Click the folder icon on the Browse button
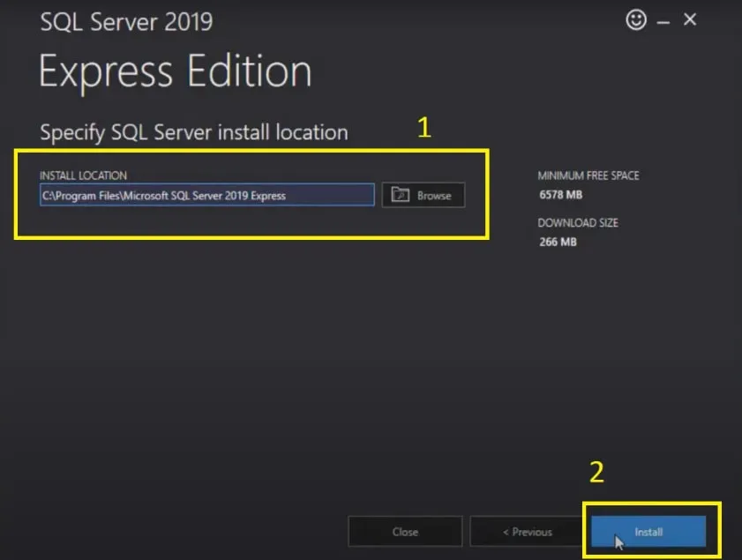Screen dimensions: 742x560 click(x=402, y=195)
